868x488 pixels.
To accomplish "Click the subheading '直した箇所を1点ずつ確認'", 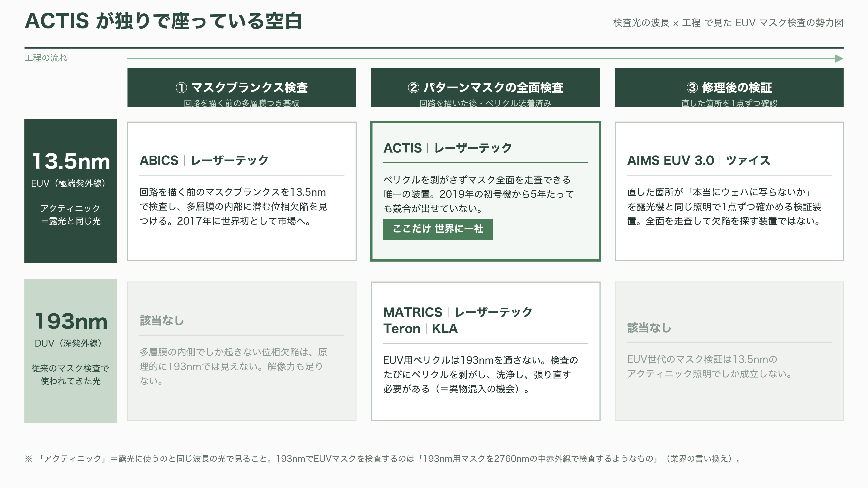I will 729,103.
